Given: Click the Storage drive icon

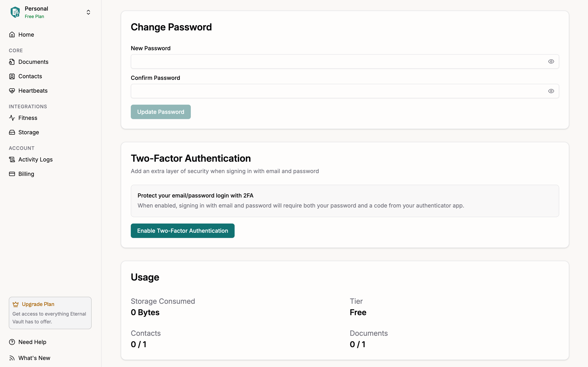Looking at the screenshot, I should click(x=12, y=132).
